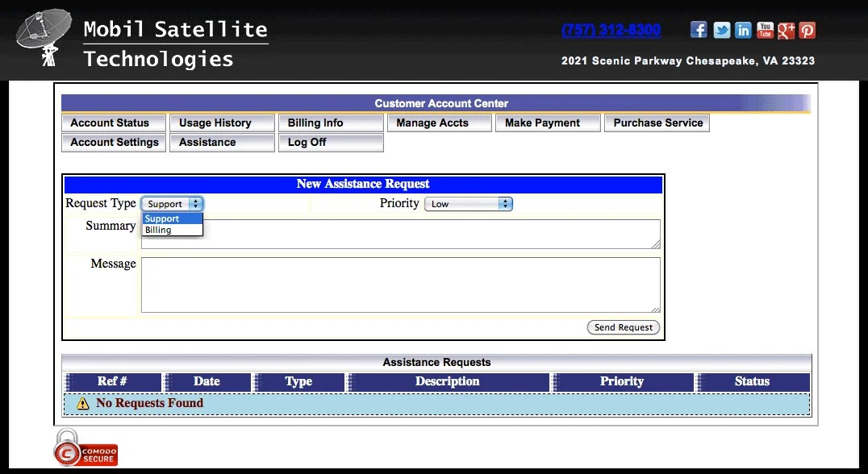Open the YouTube social icon

765,30
